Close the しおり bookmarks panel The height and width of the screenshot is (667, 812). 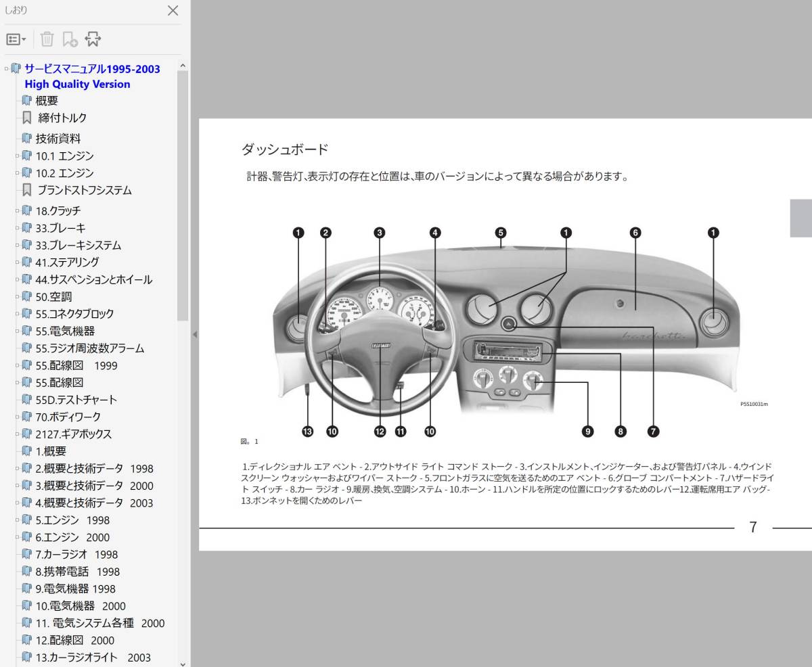click(x=173, y=10)
